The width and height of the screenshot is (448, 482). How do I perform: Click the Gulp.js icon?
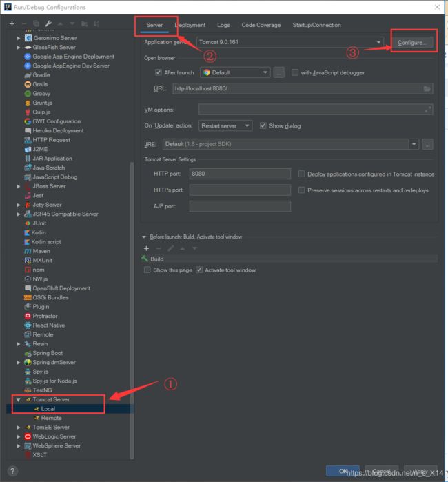pos(28,112)
